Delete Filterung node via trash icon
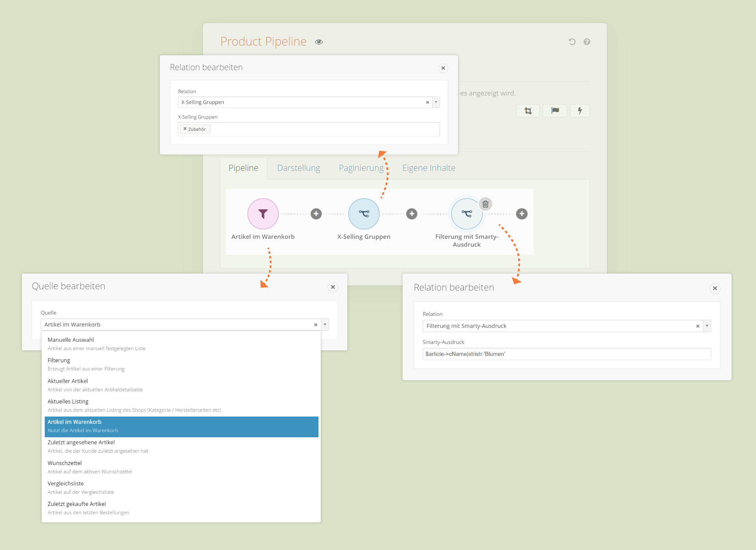Screen dimensions: 756x550 pos(486,204)
